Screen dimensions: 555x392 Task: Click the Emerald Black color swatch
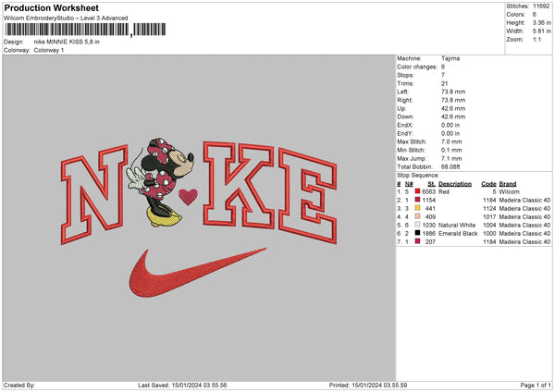(x=418, y=233)
